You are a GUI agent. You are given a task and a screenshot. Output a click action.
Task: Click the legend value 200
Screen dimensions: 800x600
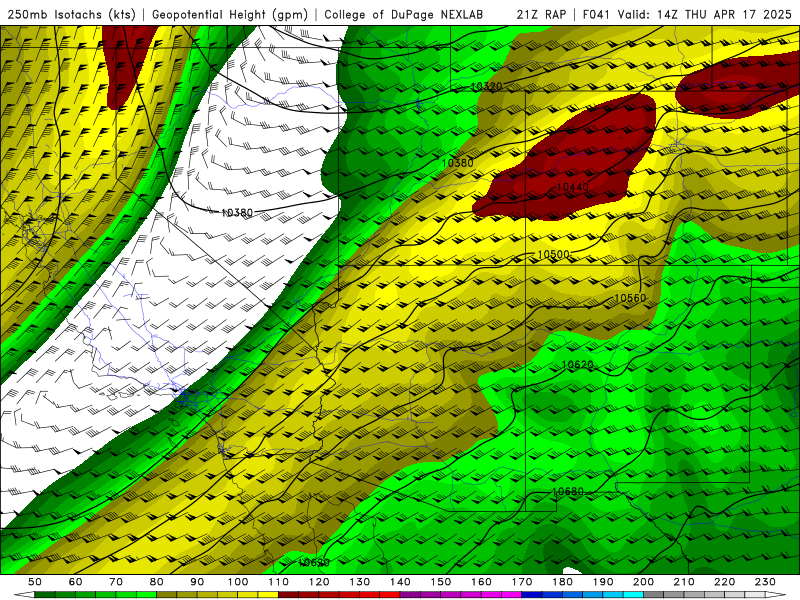pos(643,582)
